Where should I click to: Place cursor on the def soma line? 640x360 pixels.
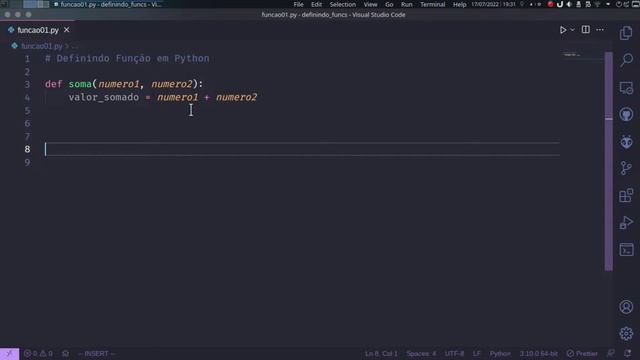pos(124,84)
